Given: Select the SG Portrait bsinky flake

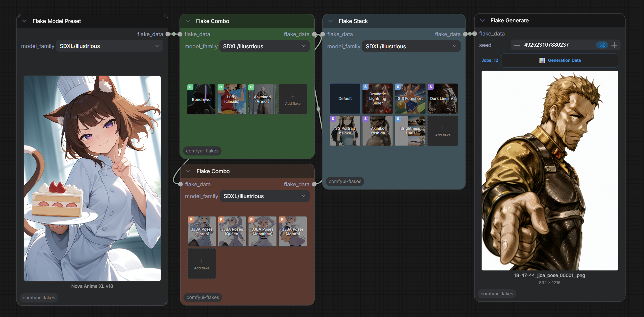Looking at the screenshot, I should (345, 131).
